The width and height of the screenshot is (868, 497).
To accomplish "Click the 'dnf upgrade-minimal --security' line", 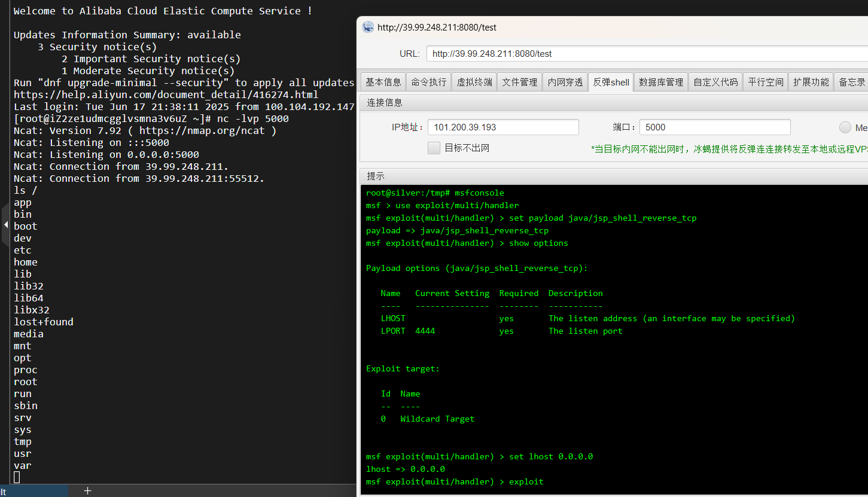I will click(x=184, y=83).
